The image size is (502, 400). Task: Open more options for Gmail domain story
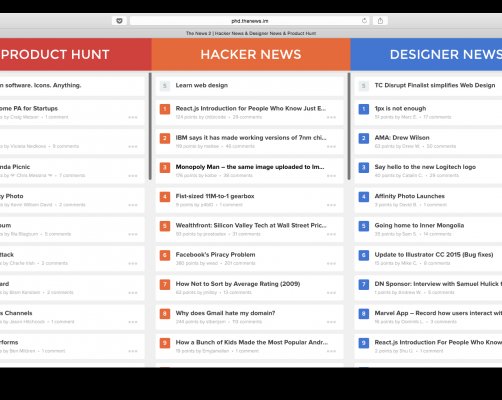pyautogui.click(x=331, y=322)
